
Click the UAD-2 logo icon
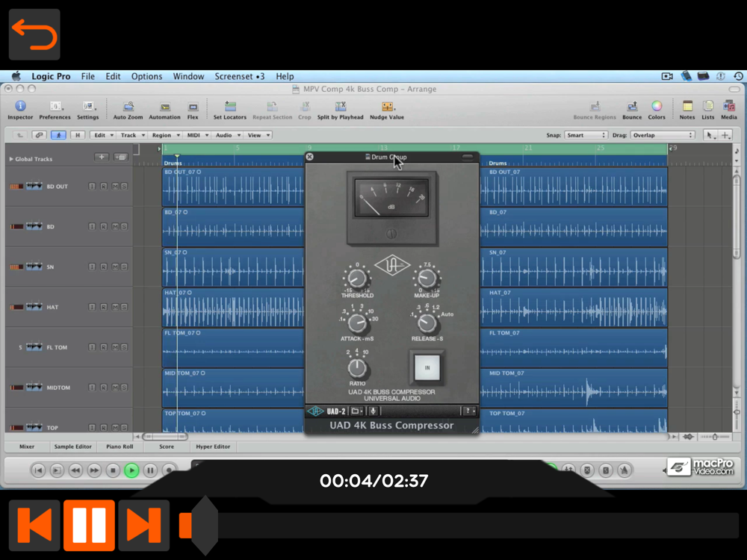tap(315, 411)
